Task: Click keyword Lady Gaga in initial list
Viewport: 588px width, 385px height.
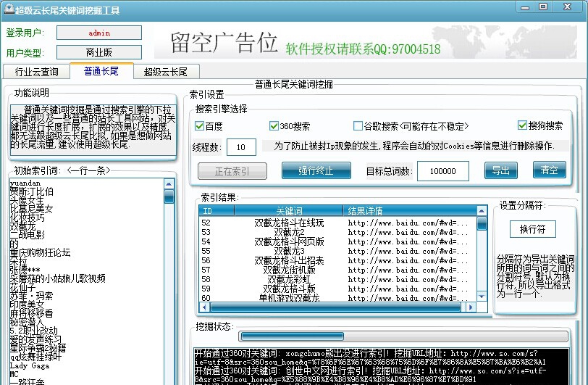Action: pyautogui.click(x=29, y=365)
